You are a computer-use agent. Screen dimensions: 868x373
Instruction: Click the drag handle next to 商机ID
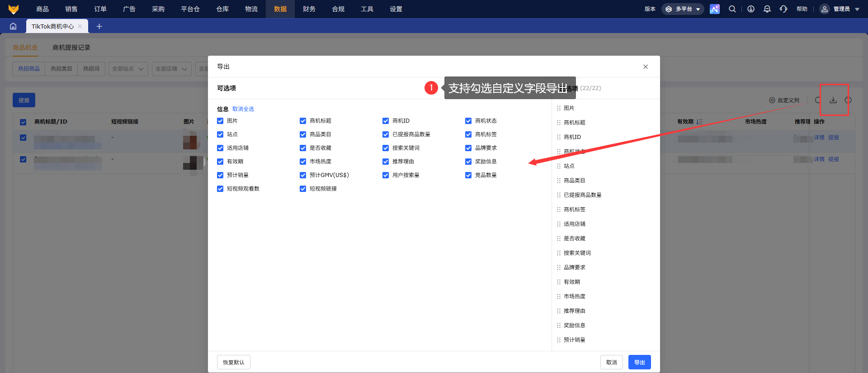coord(559,137)
